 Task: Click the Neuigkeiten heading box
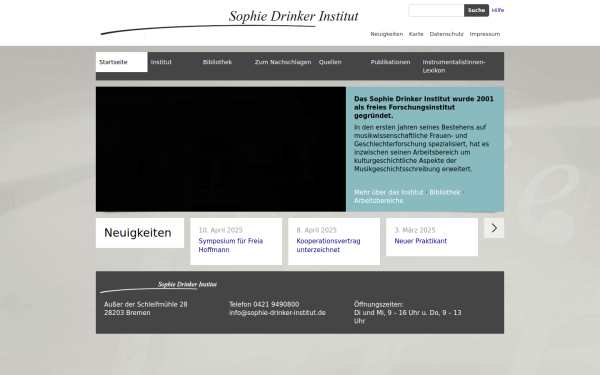point(140,233)
